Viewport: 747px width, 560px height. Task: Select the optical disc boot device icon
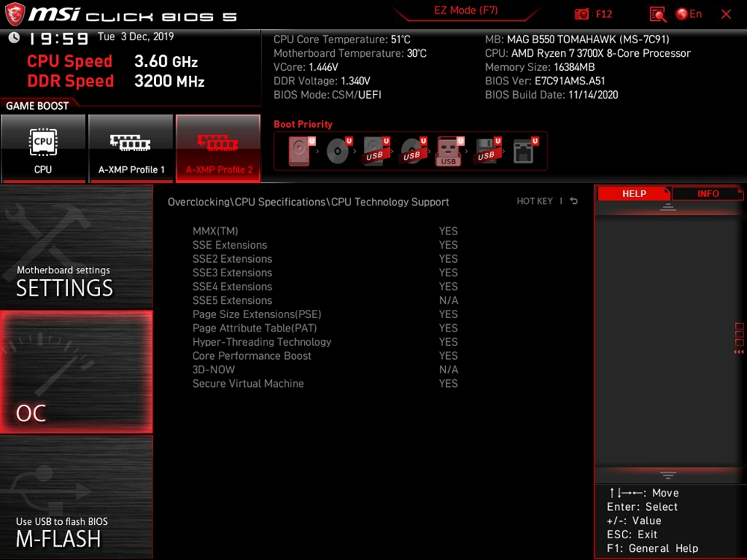pyautogui.click(x=338, y=151)
